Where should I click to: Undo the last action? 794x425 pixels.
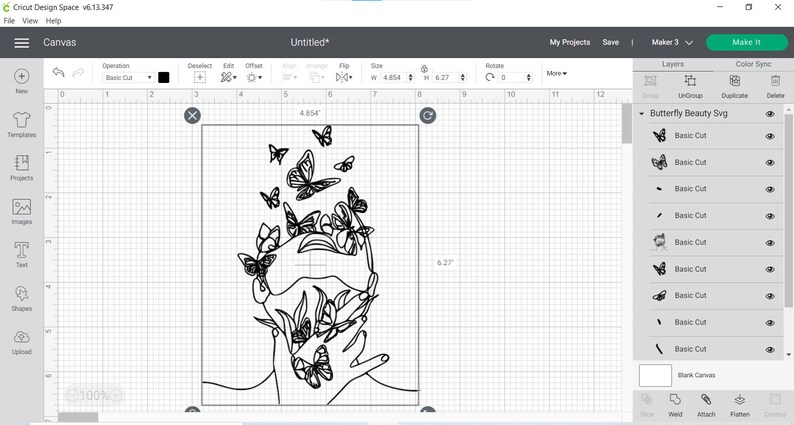[58, 72]
